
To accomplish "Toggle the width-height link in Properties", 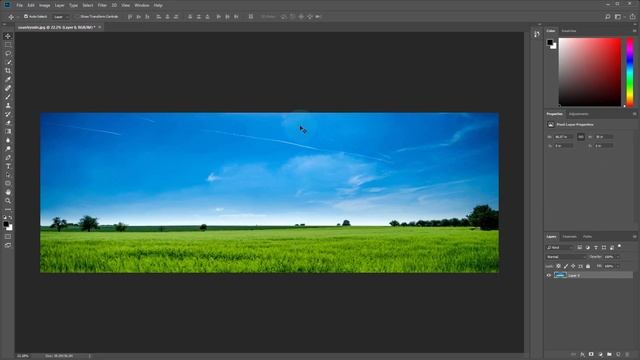I will coord(580,137).
